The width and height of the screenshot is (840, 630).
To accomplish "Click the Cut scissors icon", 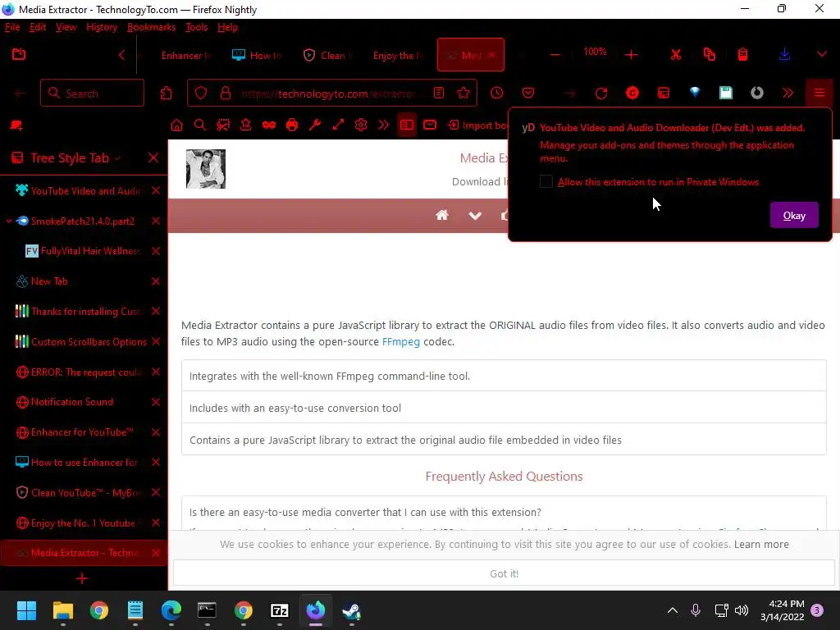I will click(x=676, y=55).
